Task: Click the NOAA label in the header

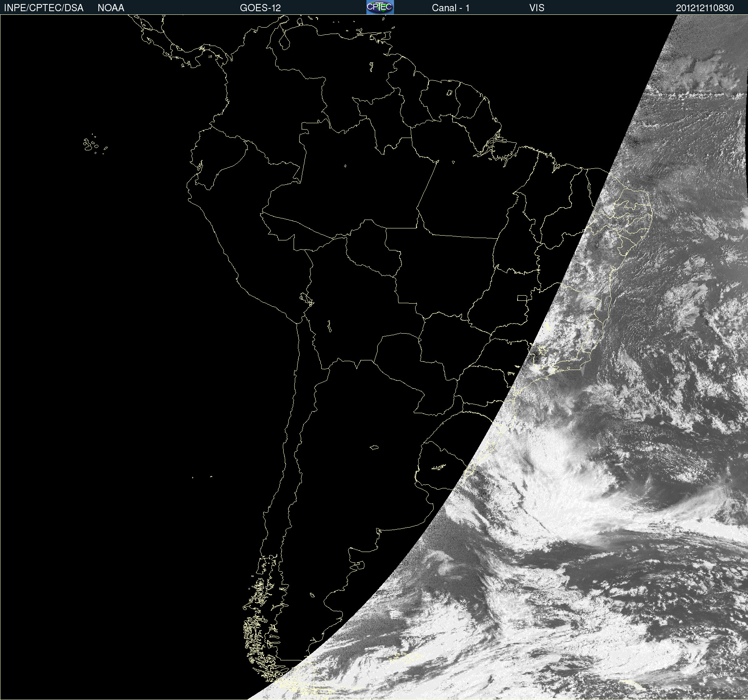Action: (x=111, y=8)
